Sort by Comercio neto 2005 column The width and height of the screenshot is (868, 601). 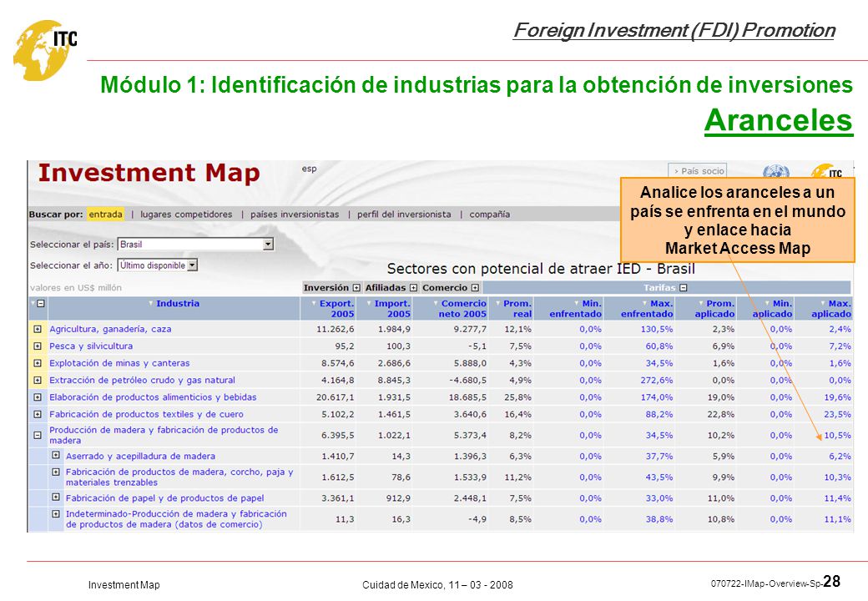tap(462, 309)
